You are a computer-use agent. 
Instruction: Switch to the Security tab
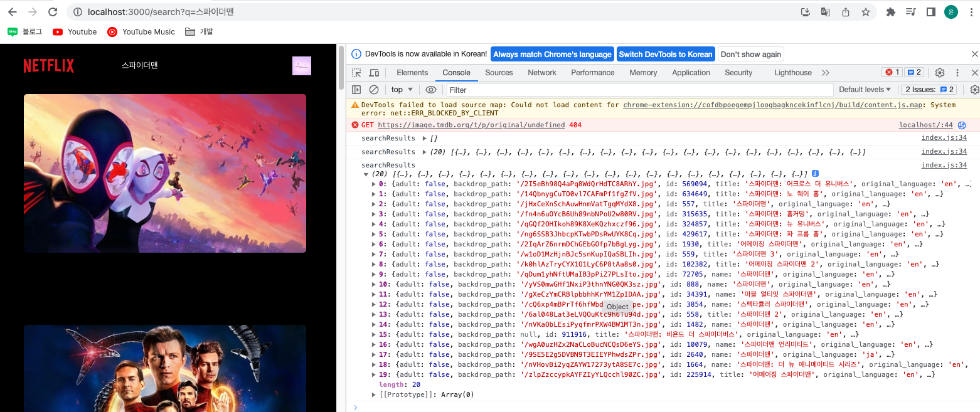coord(738,73)
